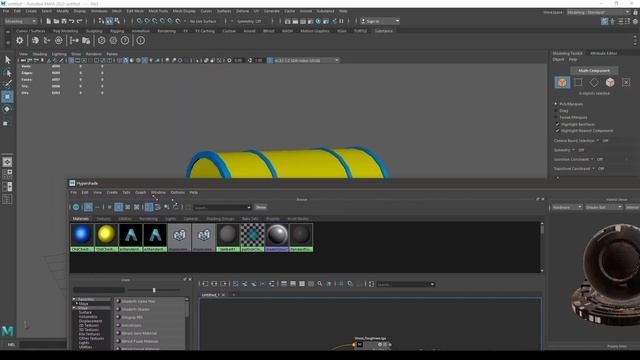The width and height of the screenshot is (640, 360).
Task: Toggle Highlight Nearest Component checkbox
Action: coord(558,131)
